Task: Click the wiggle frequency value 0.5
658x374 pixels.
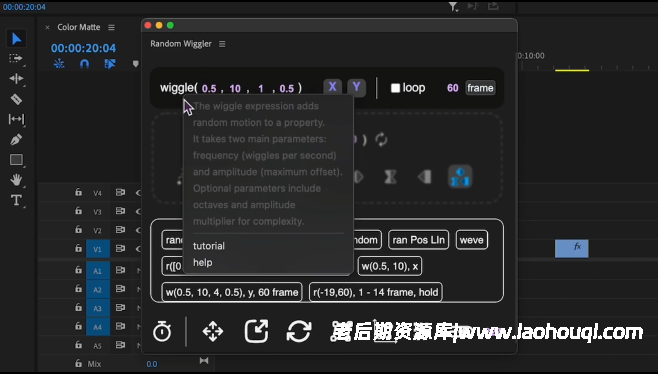Action: click(209, 89)
